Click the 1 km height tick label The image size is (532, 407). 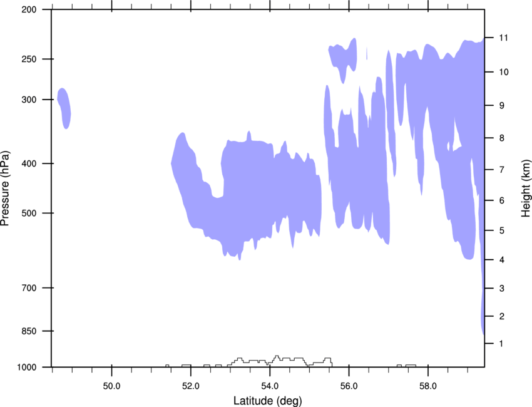click(501, 344)
